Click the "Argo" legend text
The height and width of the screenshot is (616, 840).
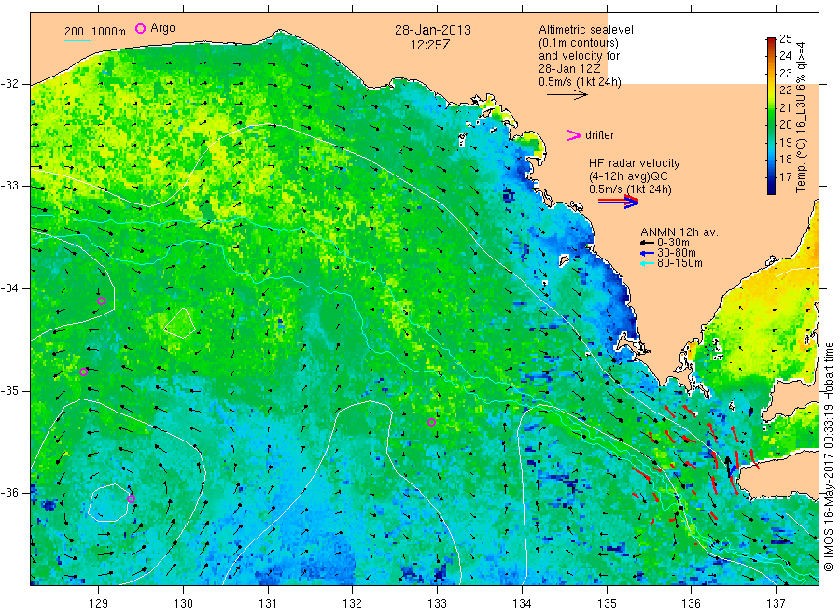162,28
